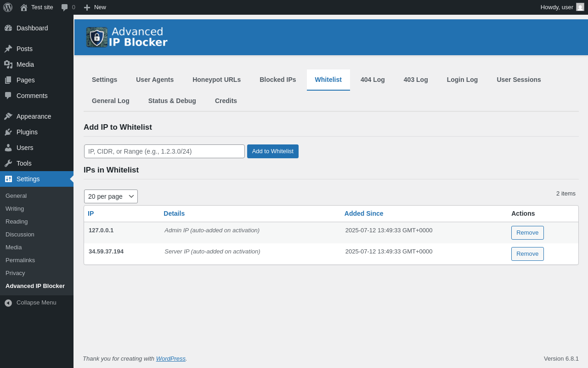Click the Comments speech bubble sidebar icon
588x368 pixels.
8,96
